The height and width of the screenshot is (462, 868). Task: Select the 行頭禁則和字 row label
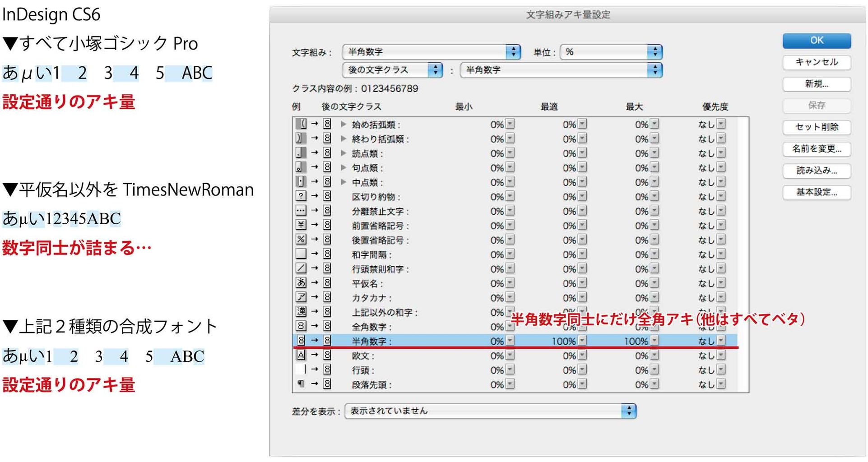tap(380, 269)
